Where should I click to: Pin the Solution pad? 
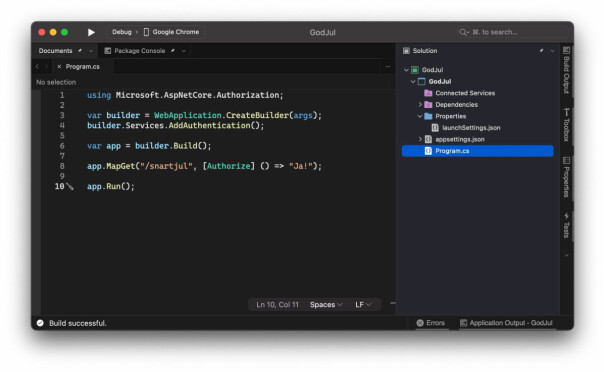click(x=542, y=50)
